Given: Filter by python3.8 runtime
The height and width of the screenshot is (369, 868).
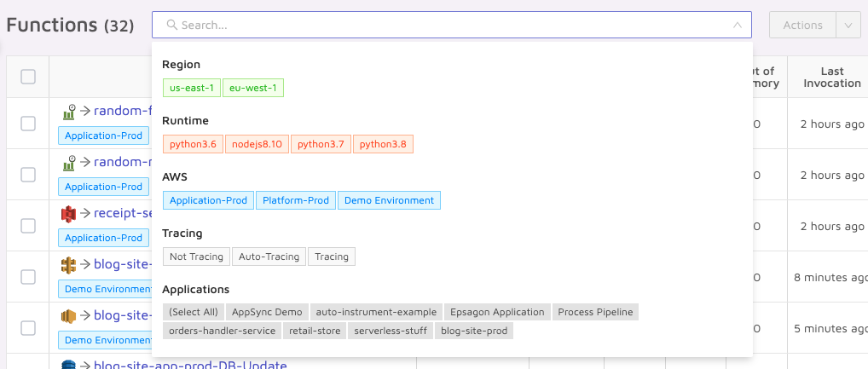Looking at the screenshot, I should pos(383,144).
